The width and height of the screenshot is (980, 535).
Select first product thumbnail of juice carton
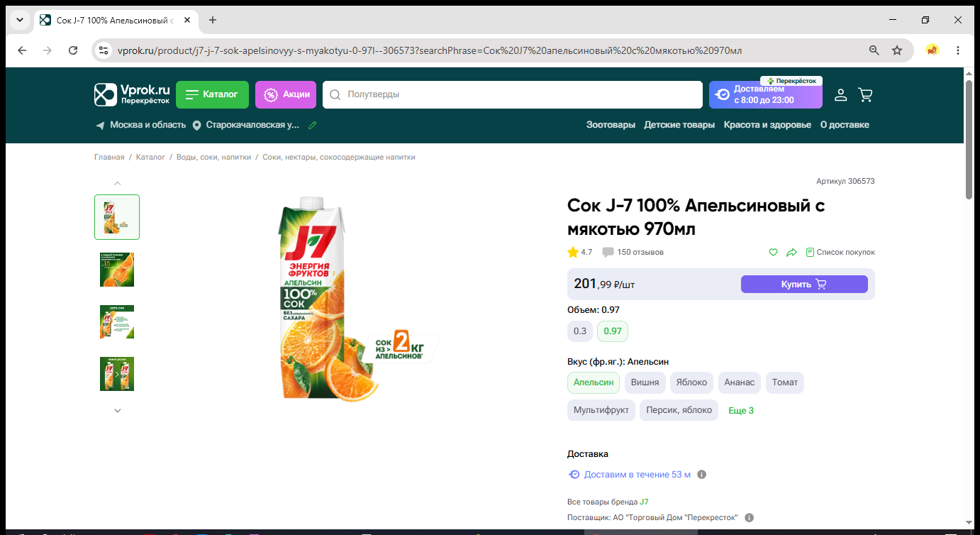point(117,217)
